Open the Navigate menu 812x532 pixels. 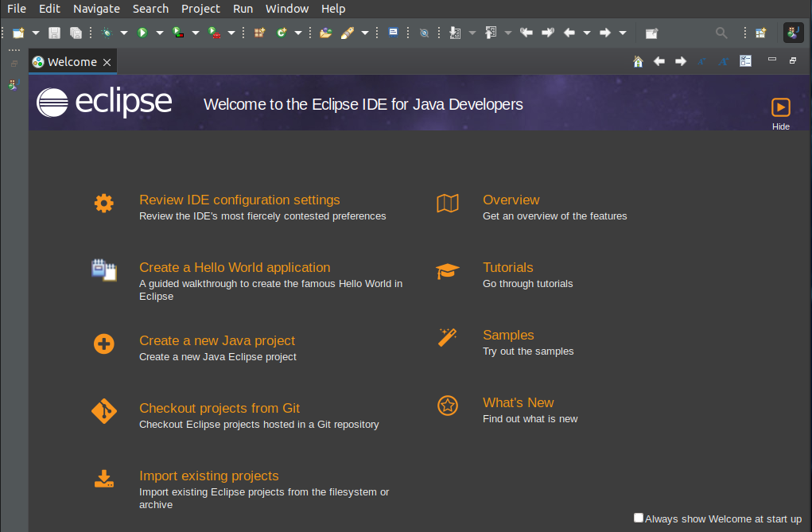click(x=96, y=9)
